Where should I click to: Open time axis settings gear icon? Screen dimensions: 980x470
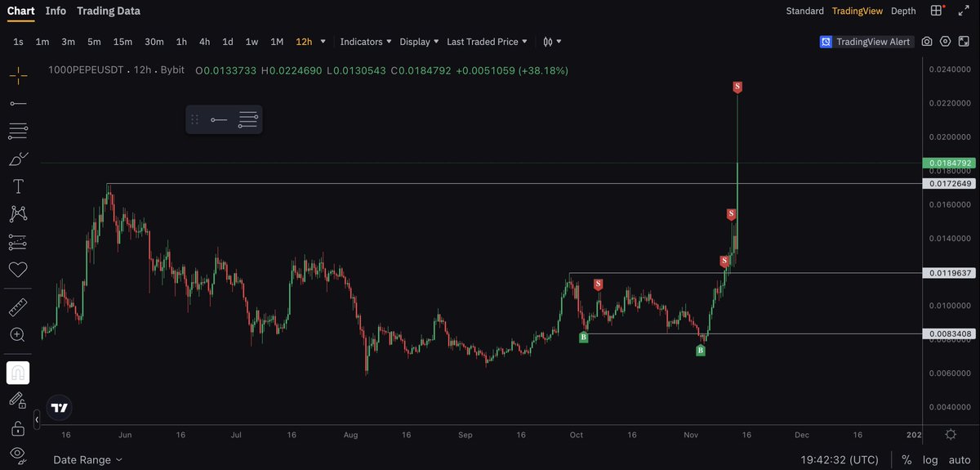tap(951, 434)
